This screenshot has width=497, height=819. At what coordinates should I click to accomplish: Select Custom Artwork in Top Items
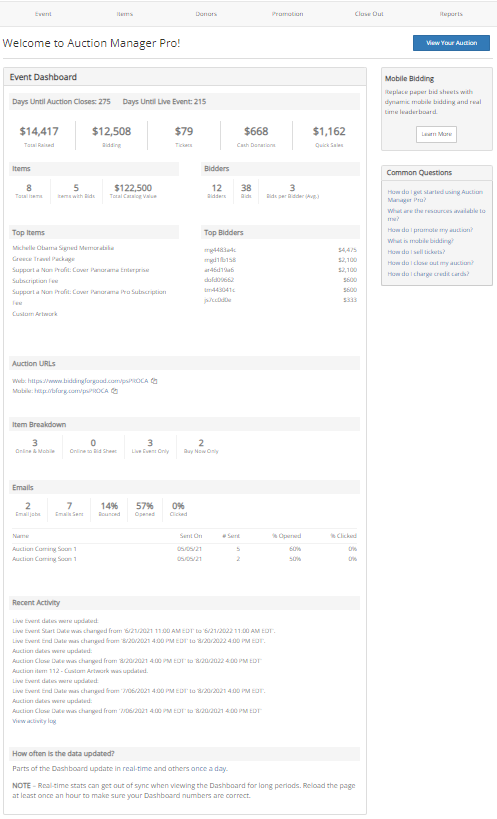tap(35, 314)
